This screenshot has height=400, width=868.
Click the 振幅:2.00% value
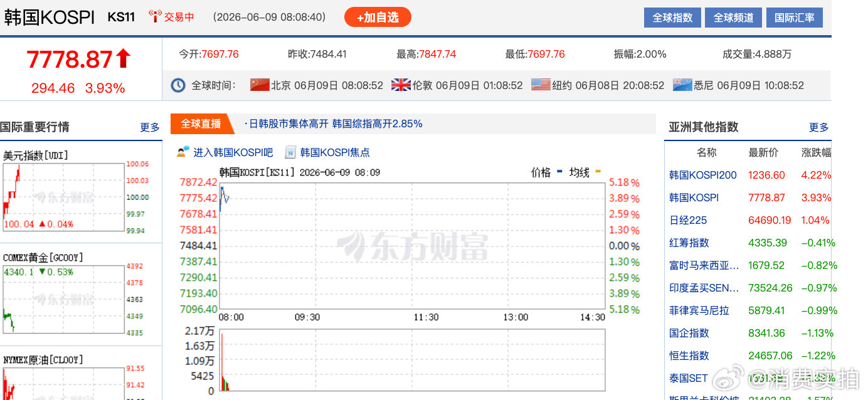click(640, 54)
